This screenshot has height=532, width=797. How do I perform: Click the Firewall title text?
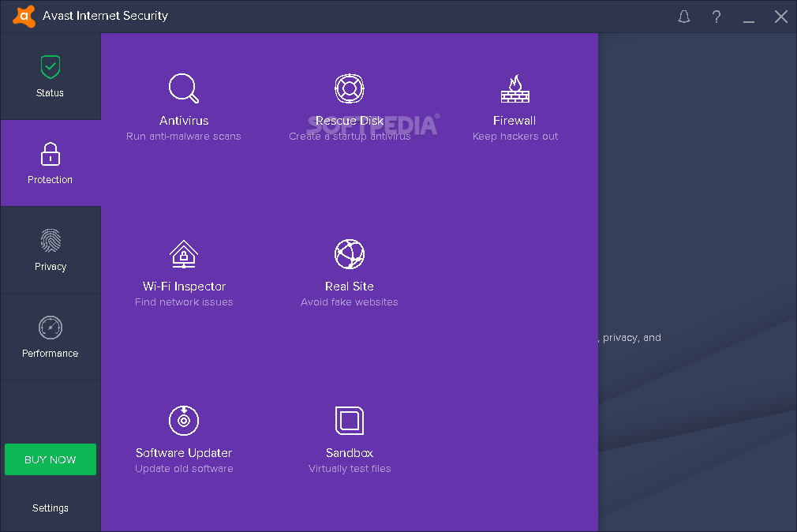514,121
